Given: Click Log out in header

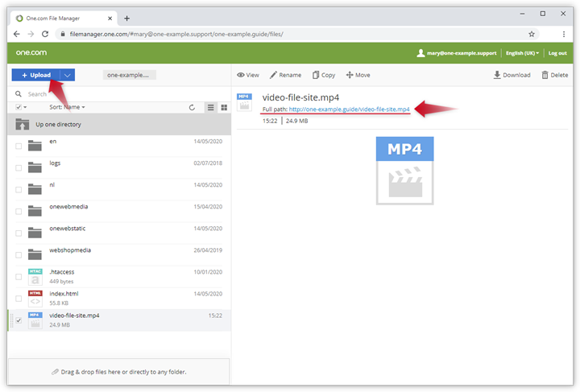Looking at the screenshot, I should tap(557, 53).
